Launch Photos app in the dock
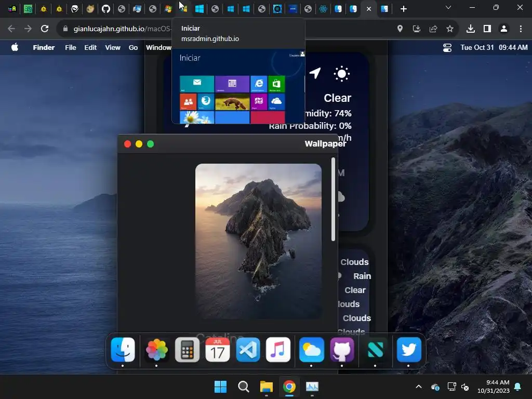This screenshot has height=399, width=532. pos(156,350)
